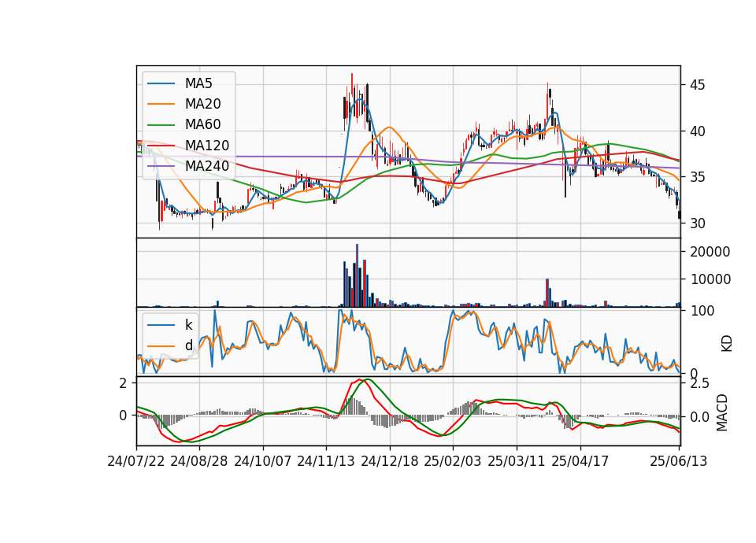Viewport: 756px width, 543px height.
Task: Click the price axis label 35
Action: (x=697, y=177)
